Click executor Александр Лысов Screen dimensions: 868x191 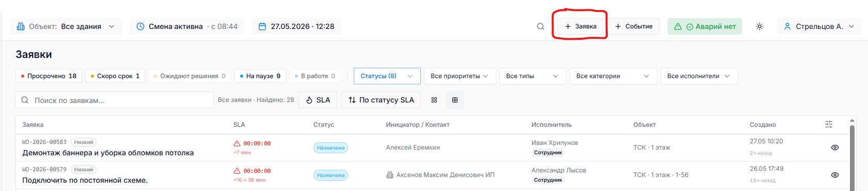pos(559,170)
